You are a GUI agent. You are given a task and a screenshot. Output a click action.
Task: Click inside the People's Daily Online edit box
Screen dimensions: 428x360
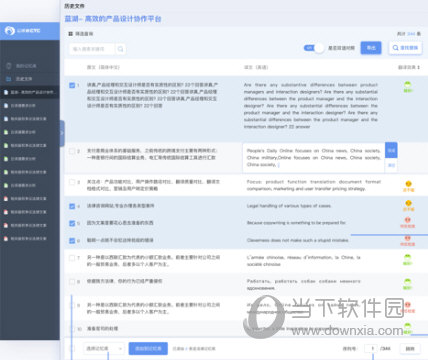313,158
